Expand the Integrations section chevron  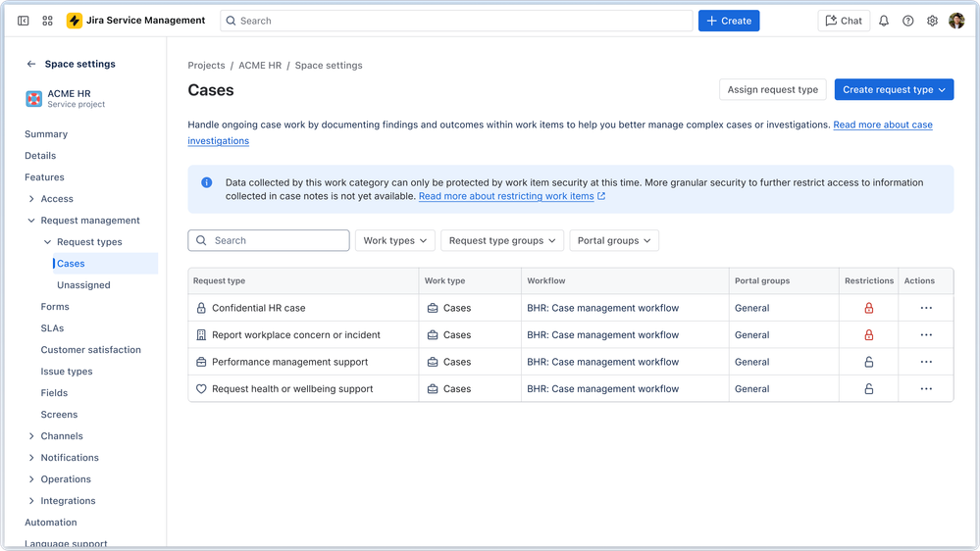31,501
